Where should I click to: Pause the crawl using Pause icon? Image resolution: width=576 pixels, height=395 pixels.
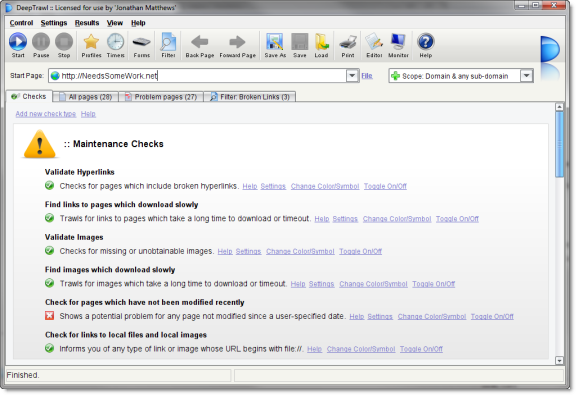pyautogui.click(x=41, y=45)
